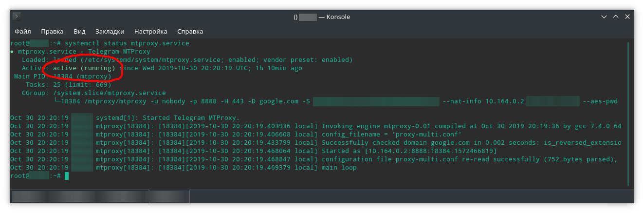The width and height of the screenshot is (644, 213).
Task: Open the Закладки menu
Action: tap(110, 31)
